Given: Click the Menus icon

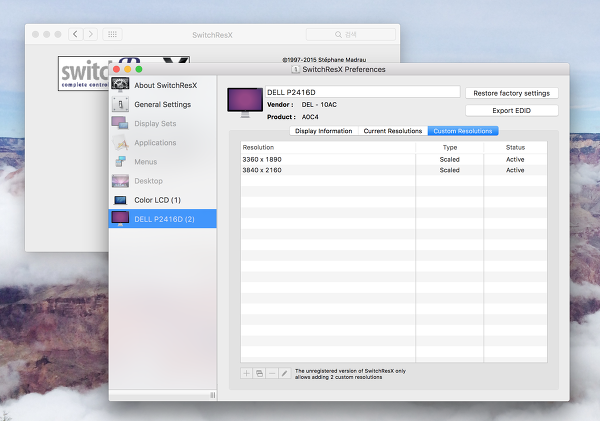Looking at the screenshot, I should pos(121,162).
